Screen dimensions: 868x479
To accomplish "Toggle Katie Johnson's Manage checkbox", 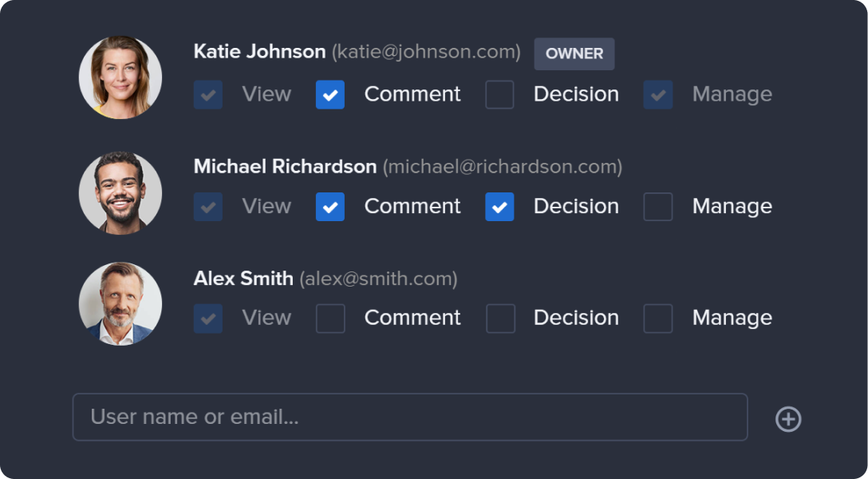I will pos(658,95).
